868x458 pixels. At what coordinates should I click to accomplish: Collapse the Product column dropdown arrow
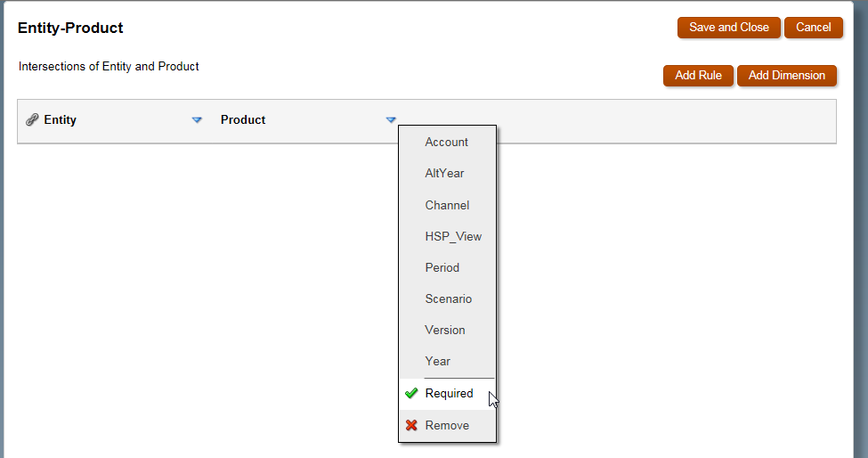(x=391, y=119)
